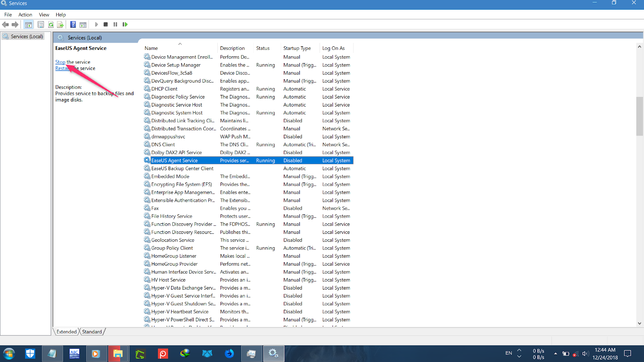Viewport: 644px width, 362px height.
Task: Select the dmwappushsvc service
Action: (248, 137)
